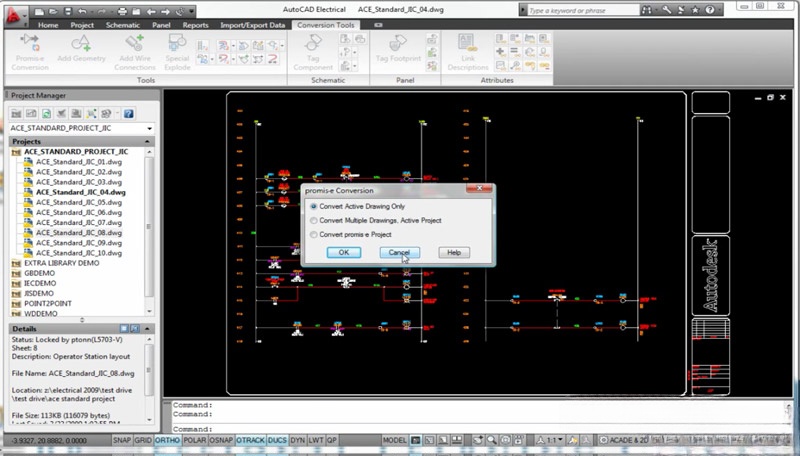Toggle DYN input in status bar
800x456 pixels.
click(297, 440)
